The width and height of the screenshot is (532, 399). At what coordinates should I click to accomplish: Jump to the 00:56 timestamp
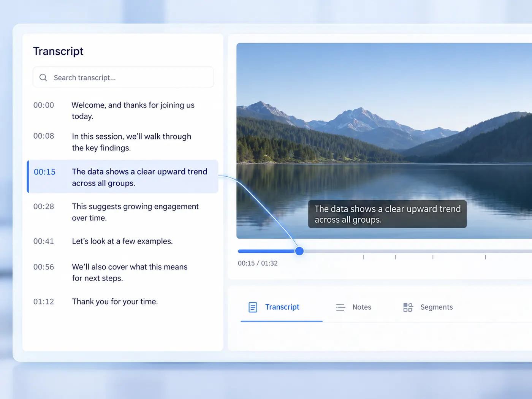click(44, 267)
